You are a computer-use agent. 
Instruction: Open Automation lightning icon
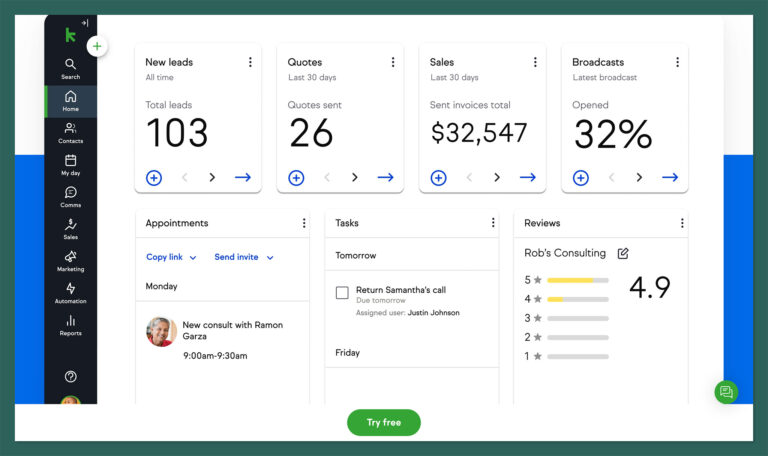(70, 292)
